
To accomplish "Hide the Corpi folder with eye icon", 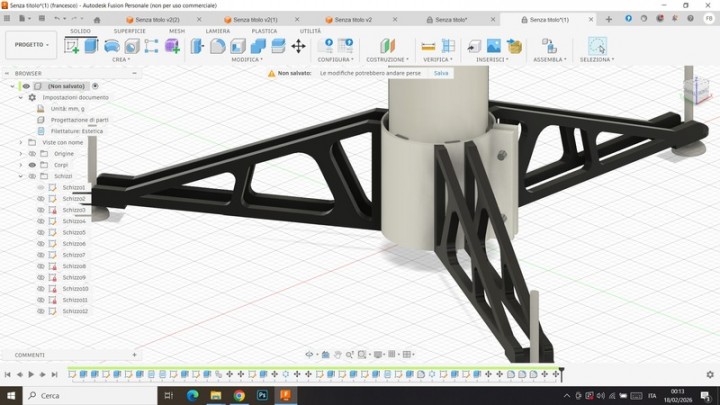I will 32,165.
